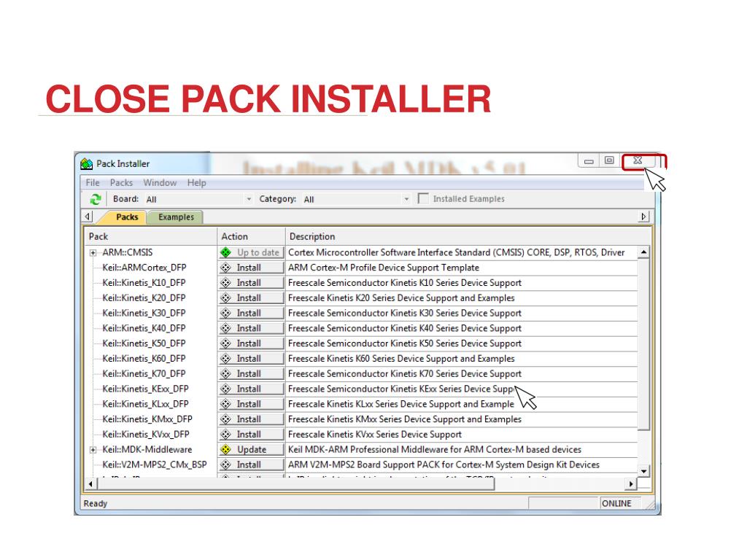Open the Window menu
This screenshot has width=747, height=560.
(160, 183)
